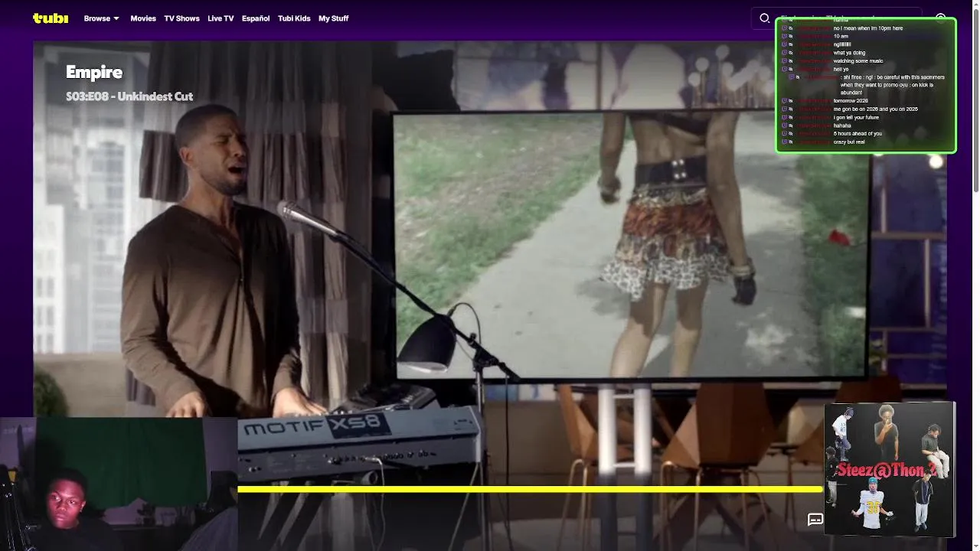This screenshot has height=551, width=980.
Task: Click the streamer webcam overlay
Action: click(x=119, y=484)
